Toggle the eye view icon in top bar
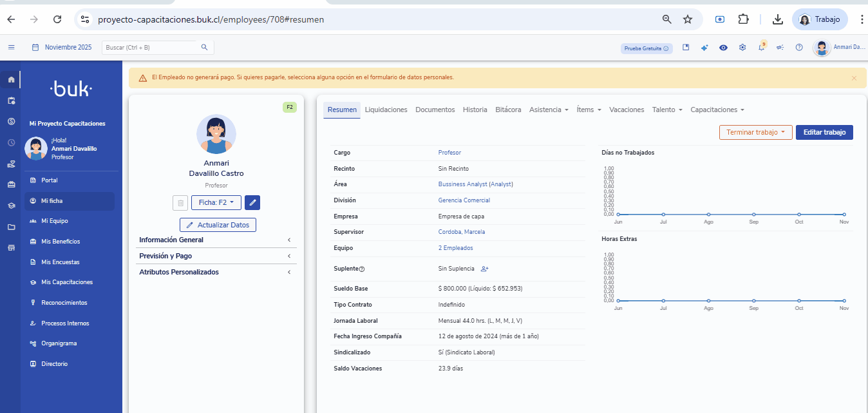Viewport: 868px width, 413px height. click(x=724, y=48)
